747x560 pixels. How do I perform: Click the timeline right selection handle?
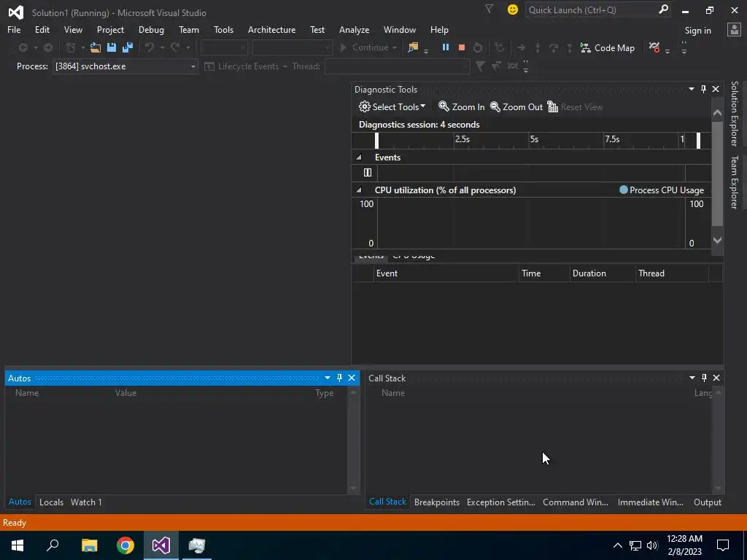coord(698,141)
